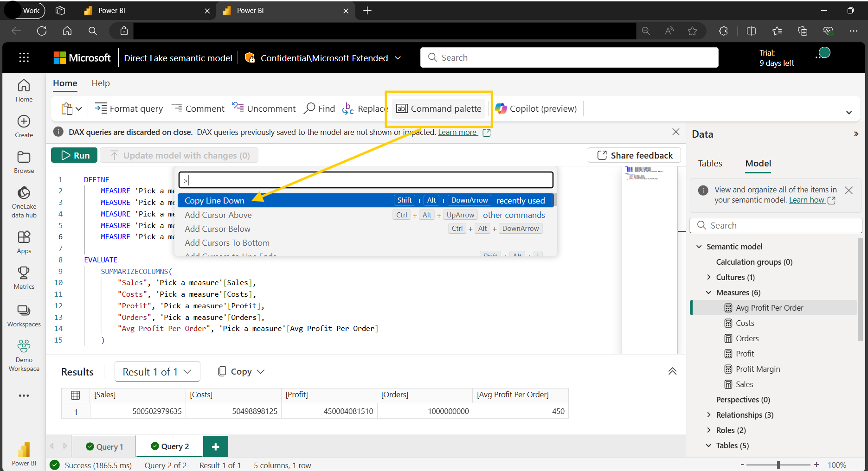868x471 pixels.
Task: Open the Copy results dropdown
Action: [x=241, y=372]
